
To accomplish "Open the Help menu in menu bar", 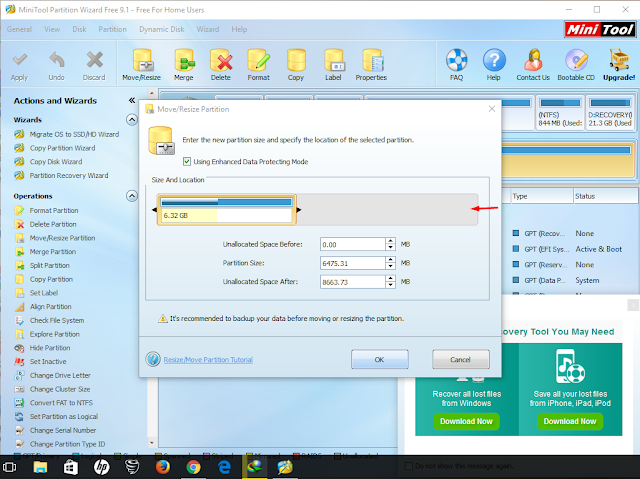I will pyautogui.click(x=239, y=29).
